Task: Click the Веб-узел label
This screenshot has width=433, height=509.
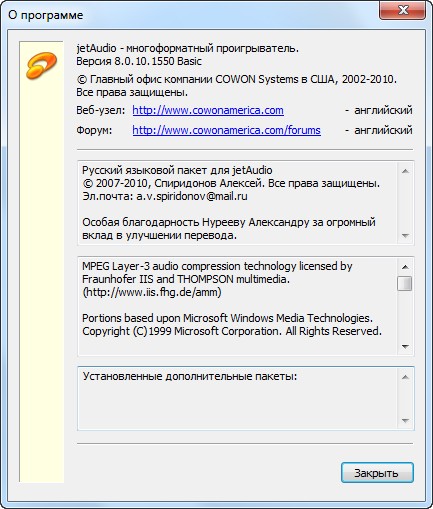Action: pos(101,110)
